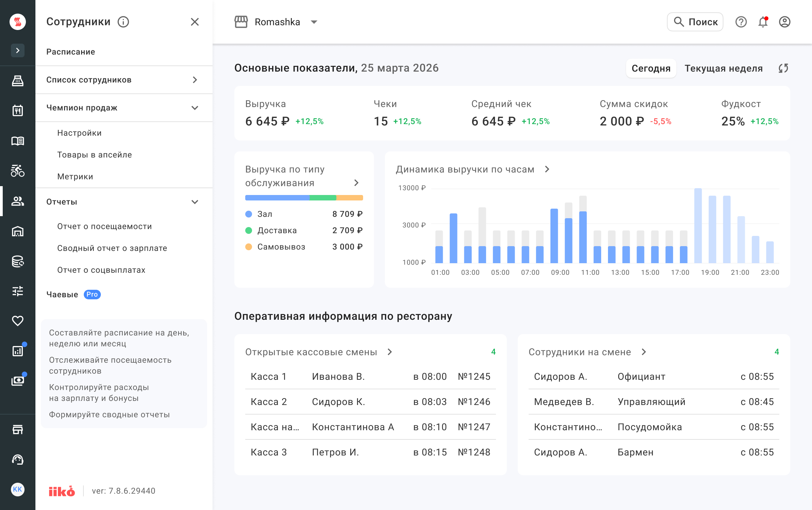Open Динамика выручки по часам details arrow
This screenshot has width=812, height=510.
(x=547, y=169)
